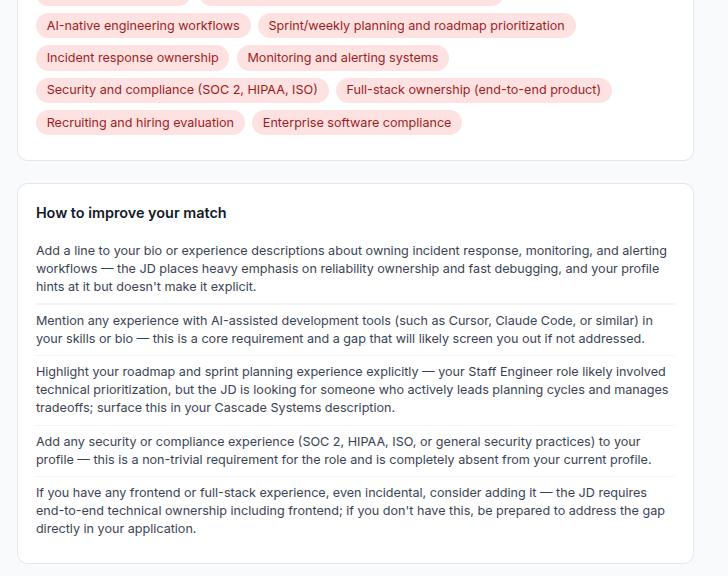
Task: Select the Sprint/weekly planning and roadmap prioritization tag
Action: coord(416,26)
